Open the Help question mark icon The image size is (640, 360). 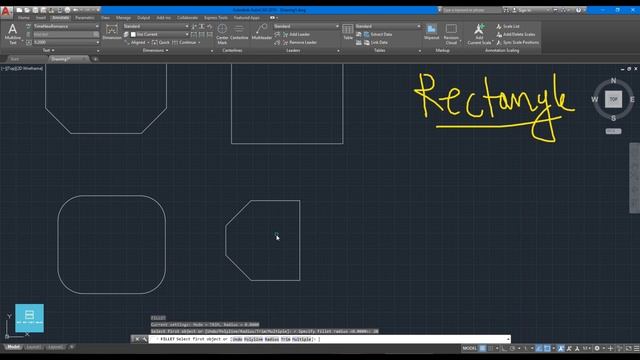click(578, 10)
